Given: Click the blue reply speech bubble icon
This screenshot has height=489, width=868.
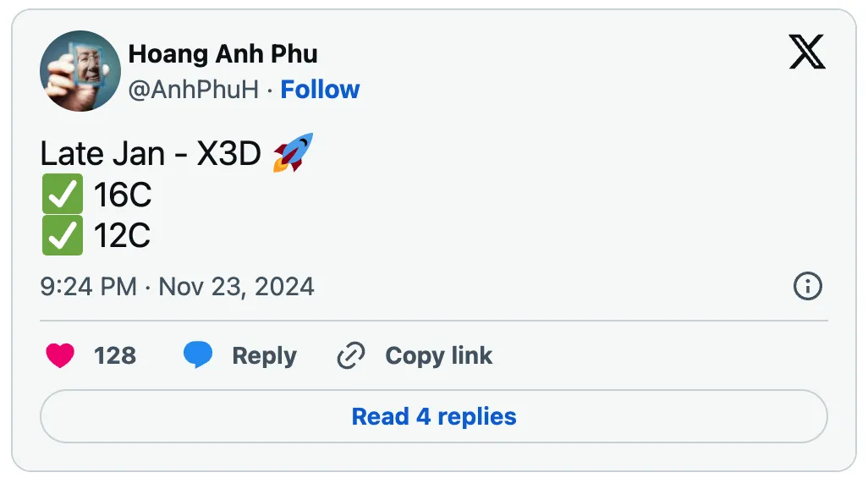Looking at the screenshot, I should coord(198,355).
